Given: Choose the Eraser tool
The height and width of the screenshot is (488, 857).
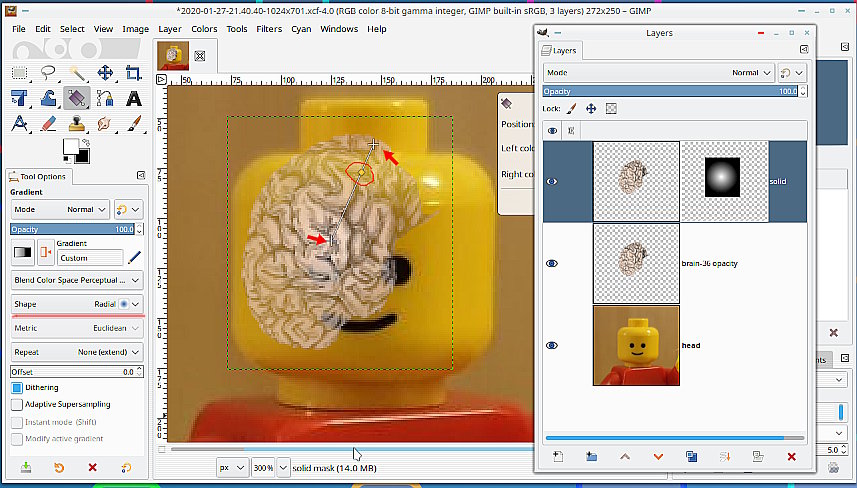Looking at the screenshot, I should click(48, 124).
